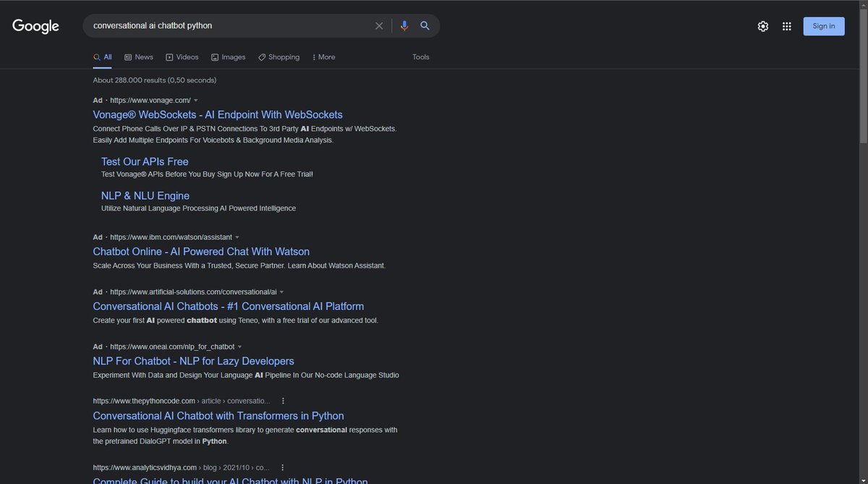Open the Google apps grid icon
This screenshot has width=868, height=484.
(787, 26)
